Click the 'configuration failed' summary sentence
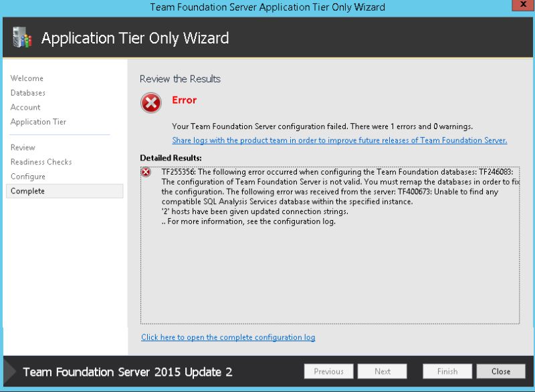 pyautogui.click(x=322, y=126)
